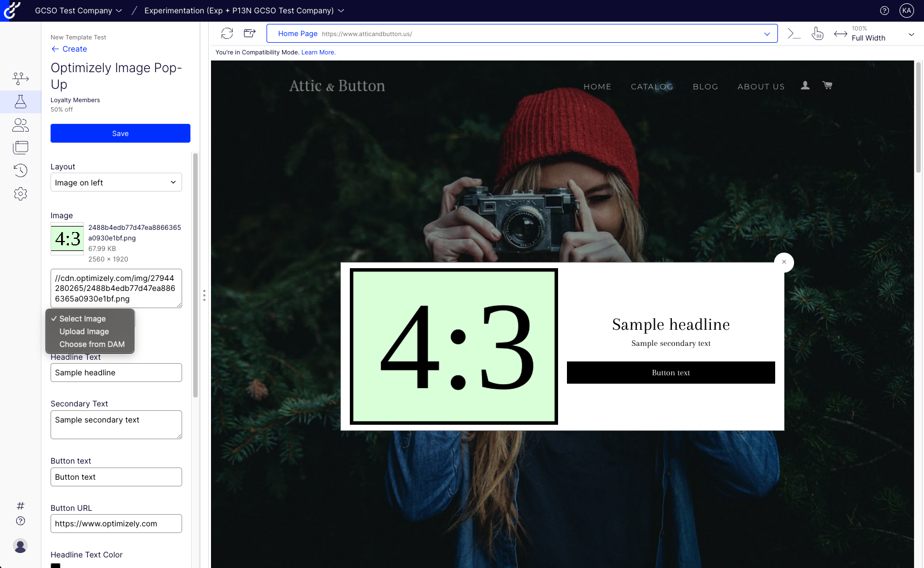Go back via the Create link
The width and height of the screenshot is (924, 568).
[x=75, y=49]
